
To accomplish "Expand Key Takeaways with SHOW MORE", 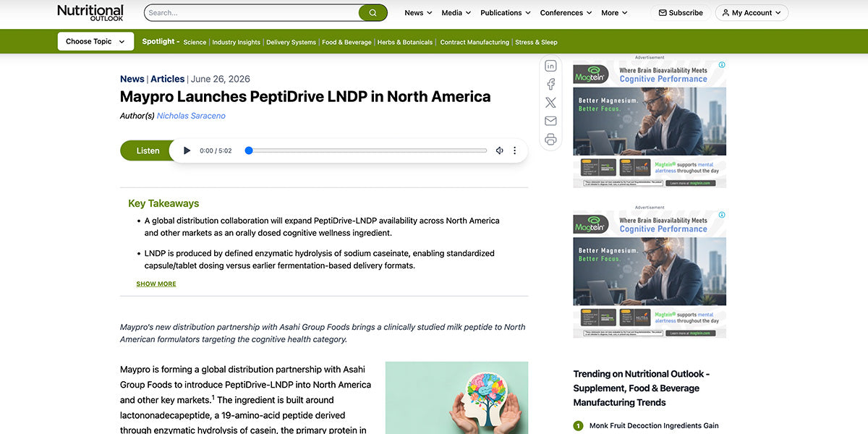I will pyautogui.click(x=156, y=284).
